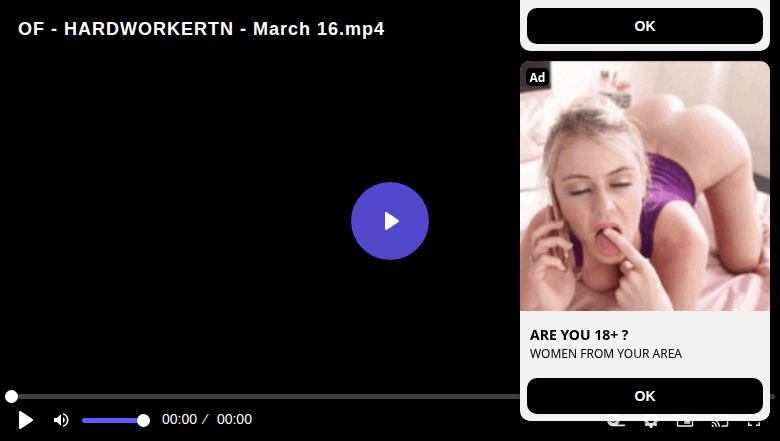Click the video title 'OF - HARDWORKERTN - March 16.mp4'
The height and width of the screenshot is (441, 780).
point(201,29)
